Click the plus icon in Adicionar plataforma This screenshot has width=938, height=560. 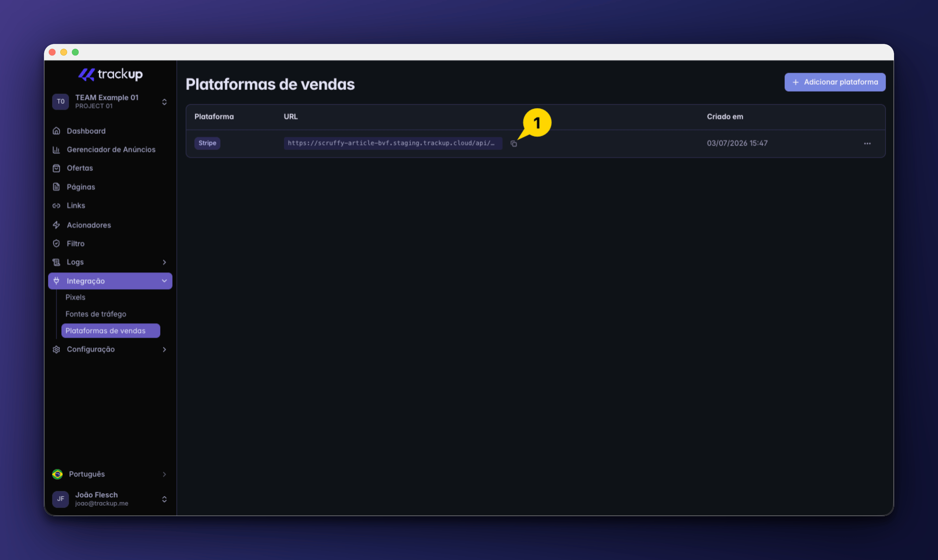coord(795,82)
